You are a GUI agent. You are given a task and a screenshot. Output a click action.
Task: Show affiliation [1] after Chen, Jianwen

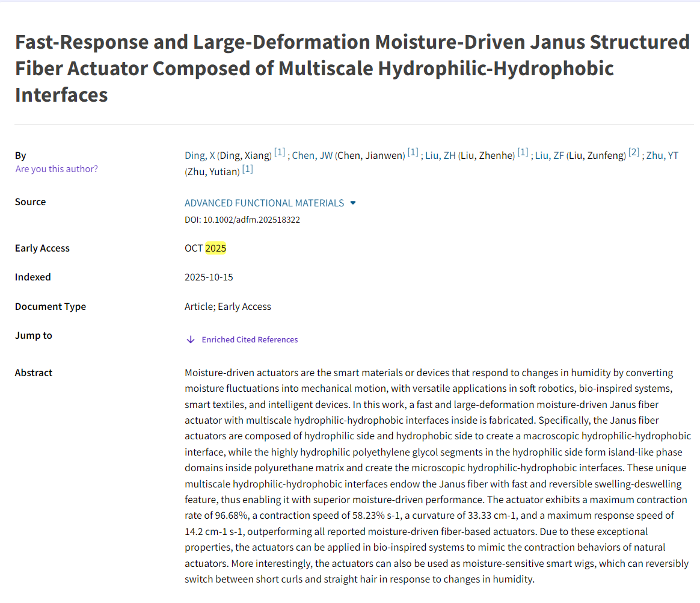[413, 153]
